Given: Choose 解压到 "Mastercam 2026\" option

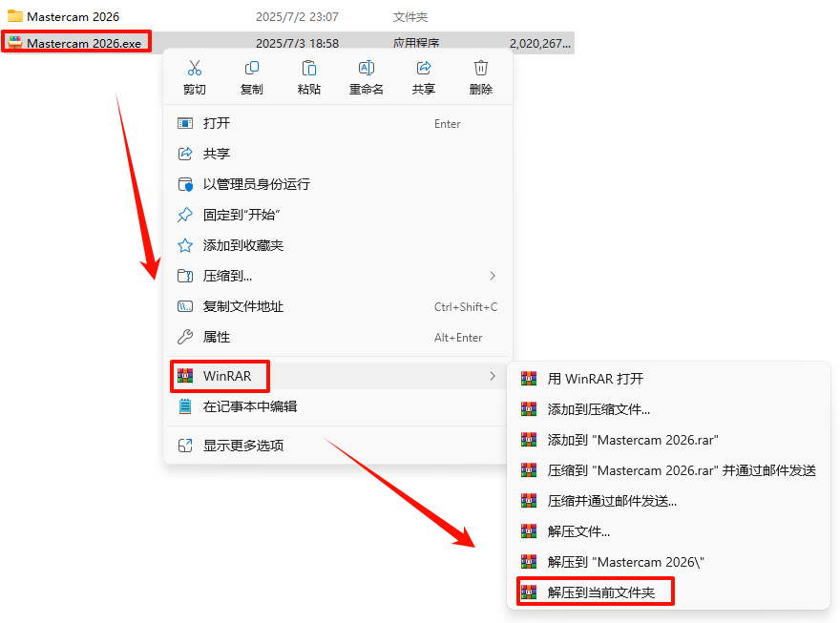Looking at the screenshot, I should pyautogui.click(x=668, y=562).
